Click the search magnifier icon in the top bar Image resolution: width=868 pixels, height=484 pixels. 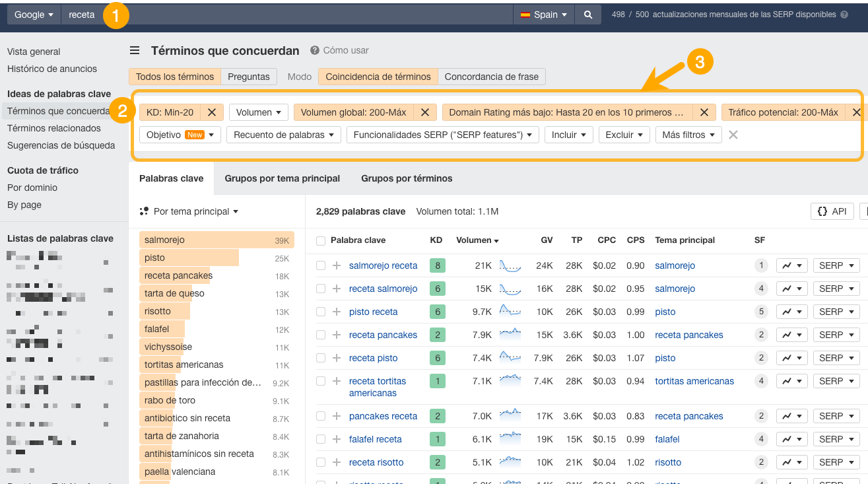(x=587, y=13)
